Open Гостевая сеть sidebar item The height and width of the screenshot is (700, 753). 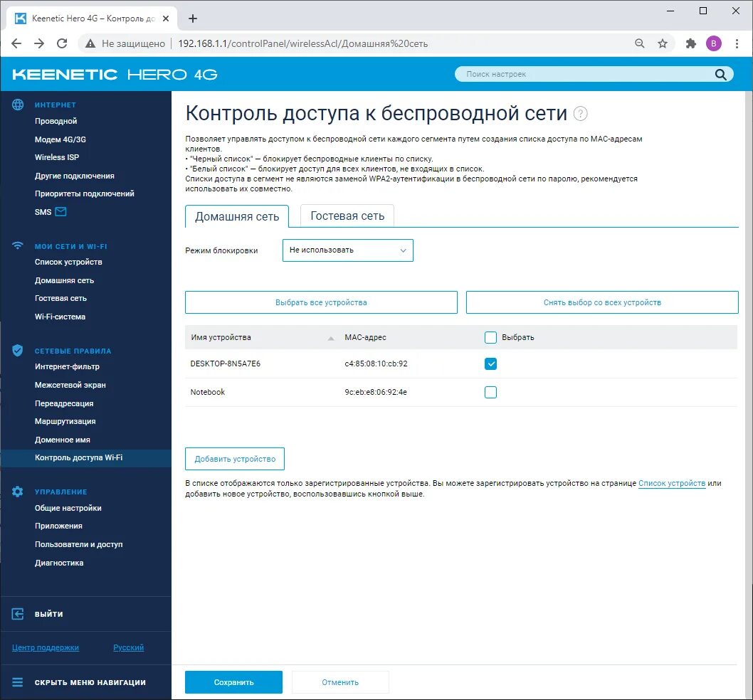(x=60, y=298)
